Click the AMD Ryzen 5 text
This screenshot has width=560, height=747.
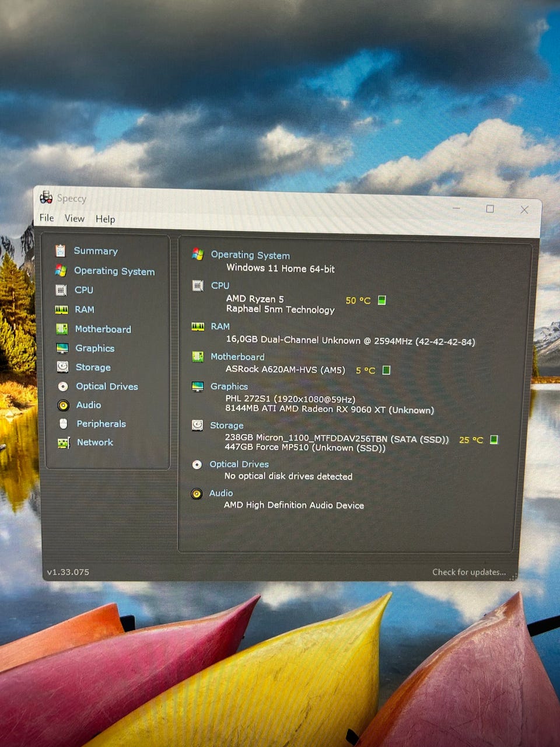point(255,299)
